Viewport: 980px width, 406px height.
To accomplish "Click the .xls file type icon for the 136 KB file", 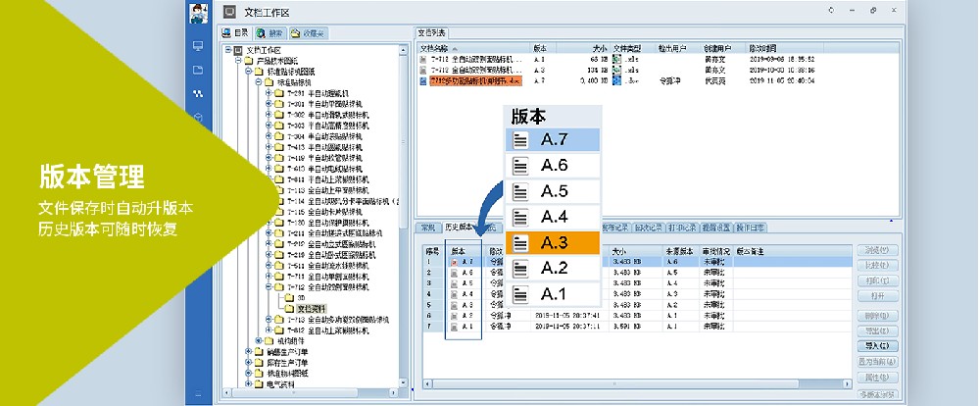I will (x=616, y=70).
